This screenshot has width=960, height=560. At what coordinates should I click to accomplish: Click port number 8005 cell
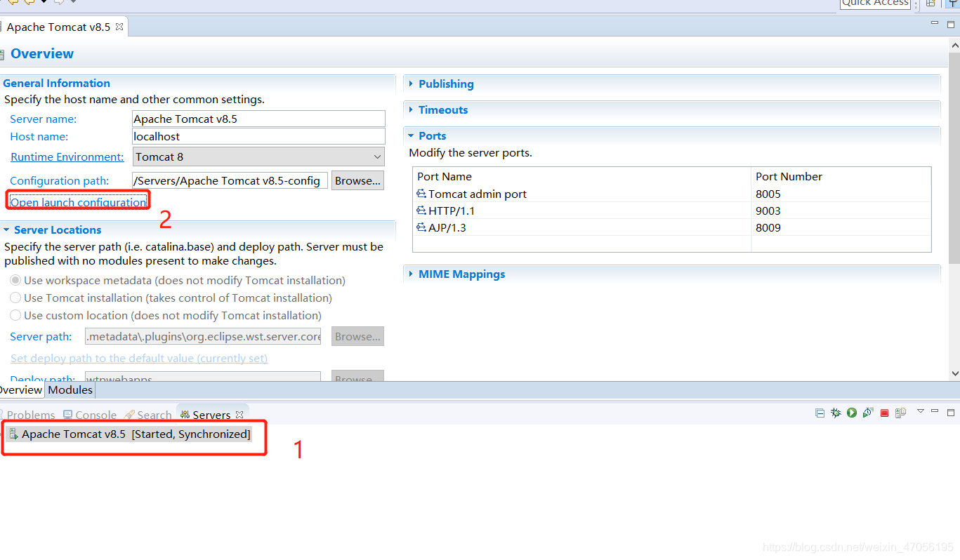pos(841,194)
